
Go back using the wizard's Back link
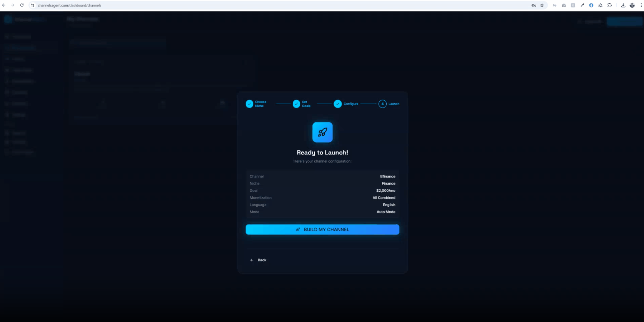pos(258,260)
